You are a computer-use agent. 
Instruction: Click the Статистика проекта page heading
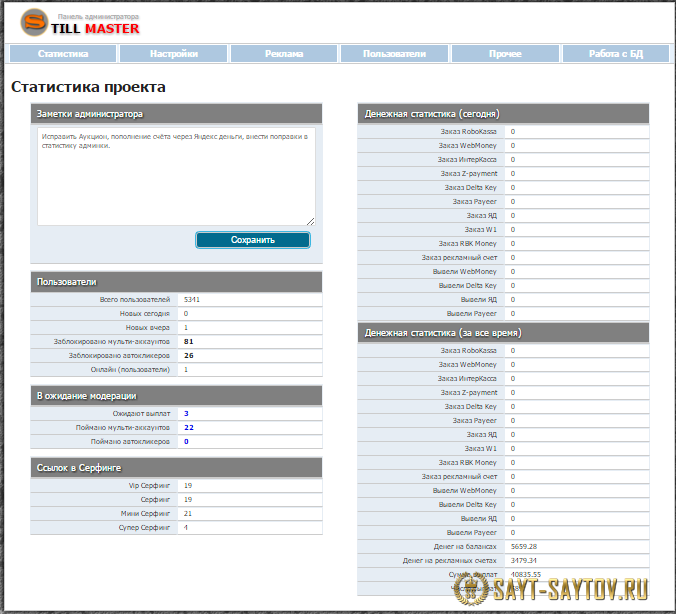pos(89,88)
